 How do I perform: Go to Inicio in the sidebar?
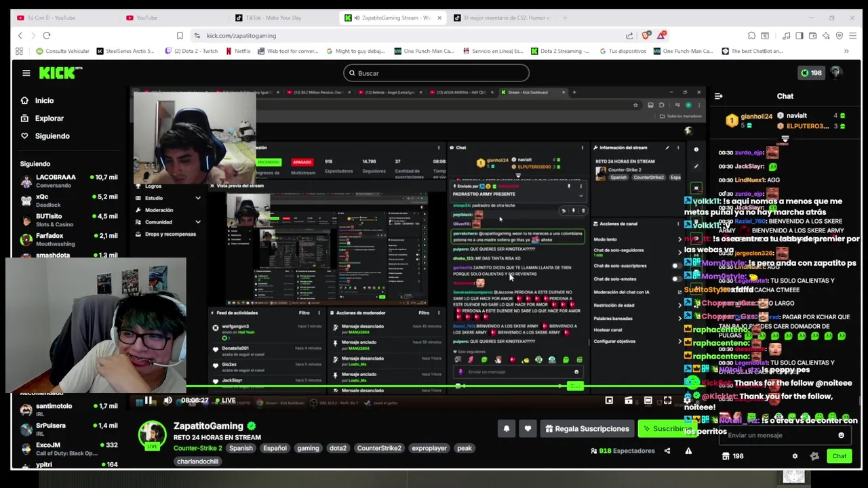[x=45, y=100]
